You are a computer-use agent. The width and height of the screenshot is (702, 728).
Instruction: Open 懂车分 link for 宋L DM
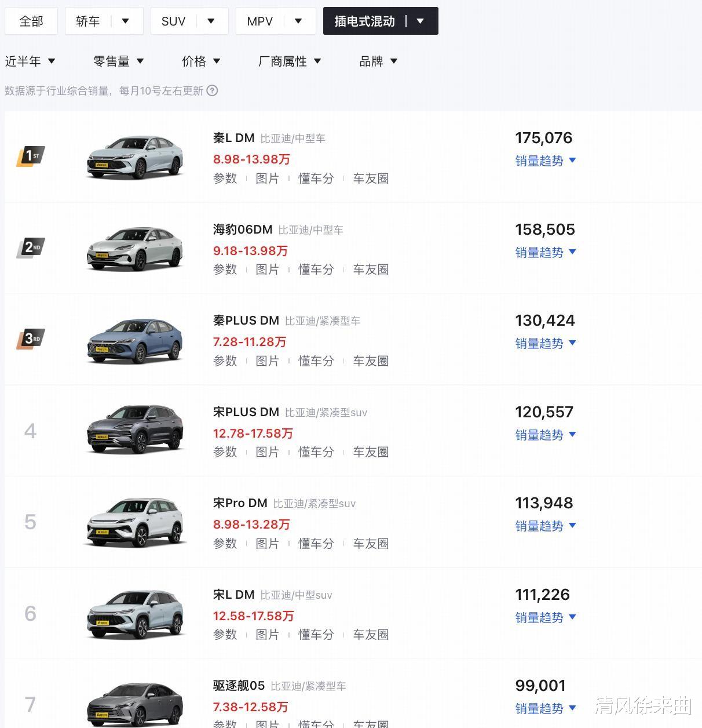(x=316, y=635)
